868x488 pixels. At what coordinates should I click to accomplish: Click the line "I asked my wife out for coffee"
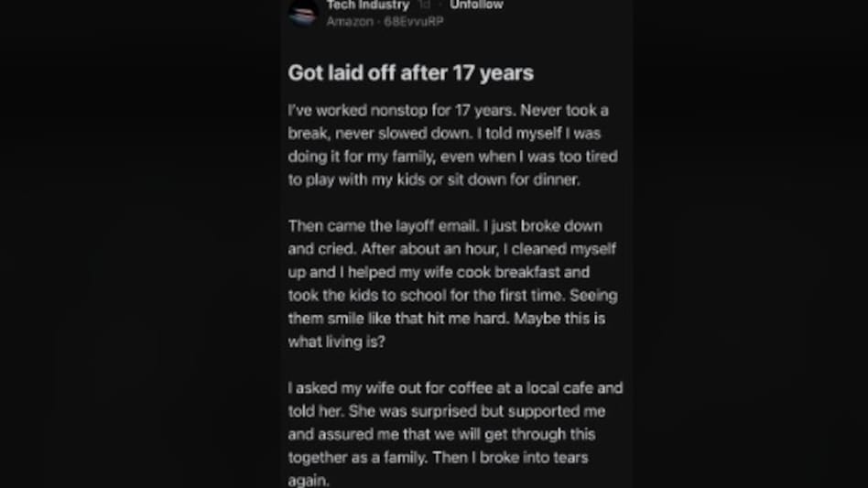click(455, 388)
